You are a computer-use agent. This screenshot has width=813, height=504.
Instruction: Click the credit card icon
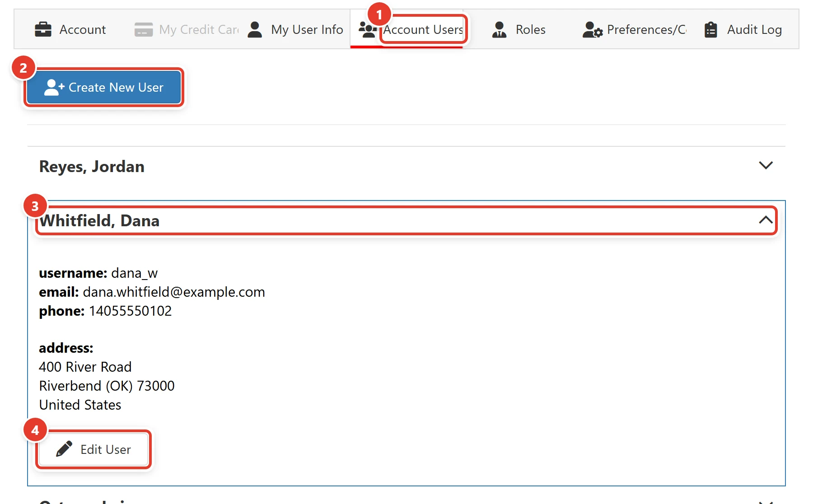tap(144, 30)
